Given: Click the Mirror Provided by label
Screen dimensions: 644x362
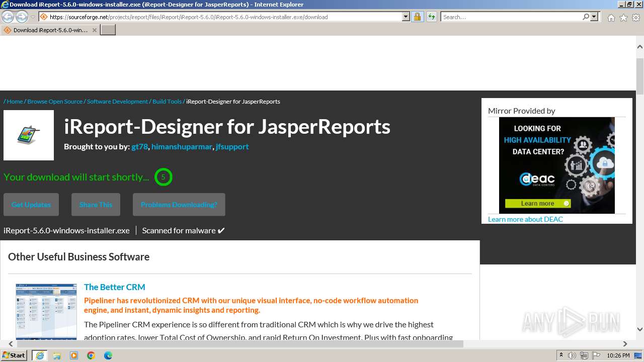Looking at the screenshot, I should tap(522, 111).
